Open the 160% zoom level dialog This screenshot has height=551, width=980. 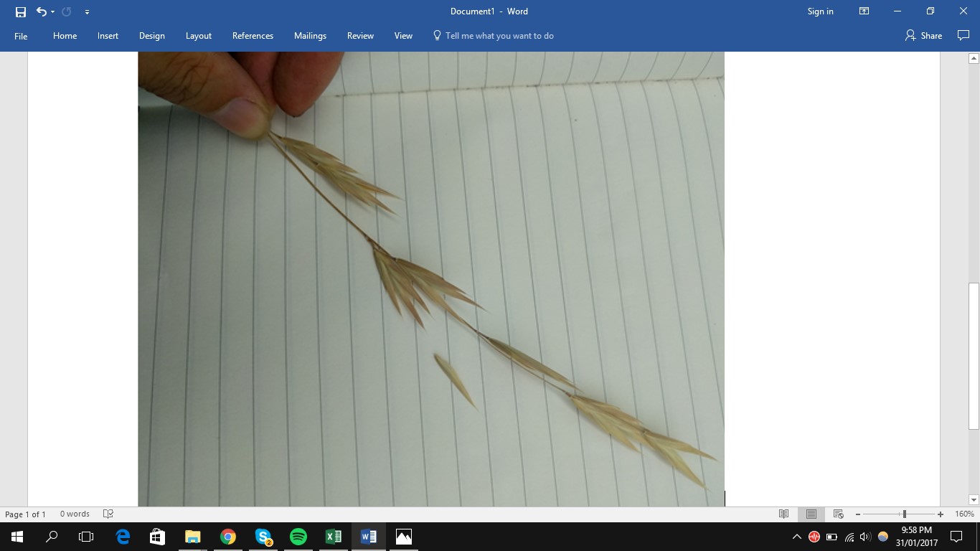tap(964, 514)
